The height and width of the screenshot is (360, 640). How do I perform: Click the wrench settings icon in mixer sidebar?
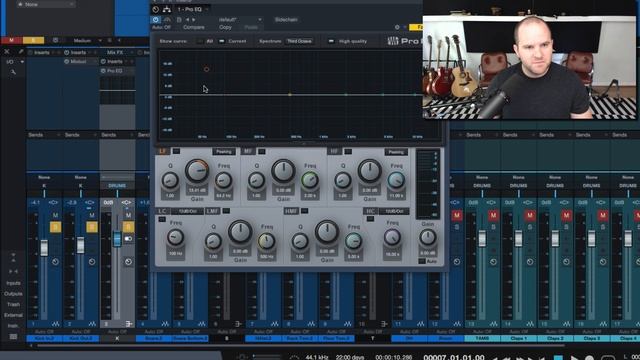pos(13,72)
